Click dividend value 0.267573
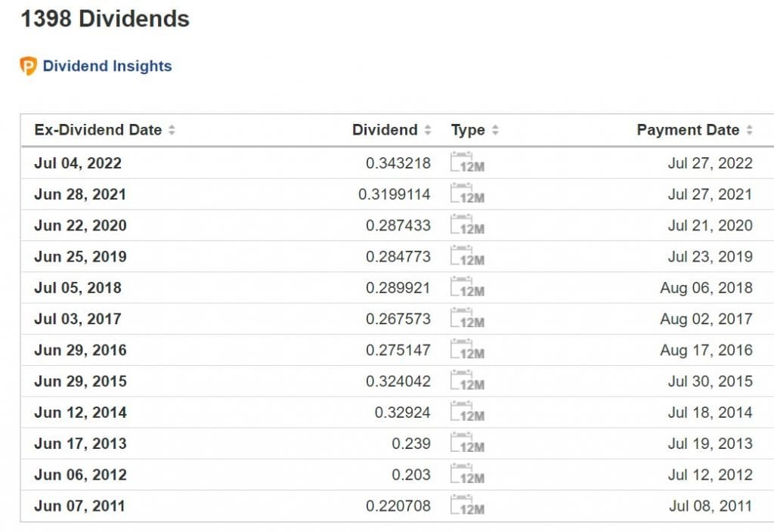The height and width of the screenshot is (532, 774). tap(398, 318)
